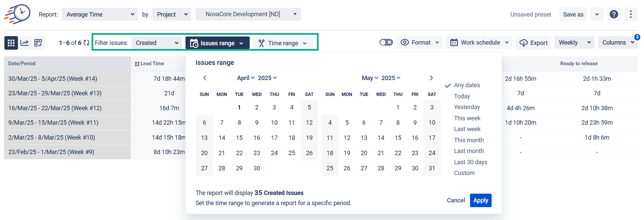Open the Export menu
Viewport: 644px width, 220px height.
tap(533, 43)
